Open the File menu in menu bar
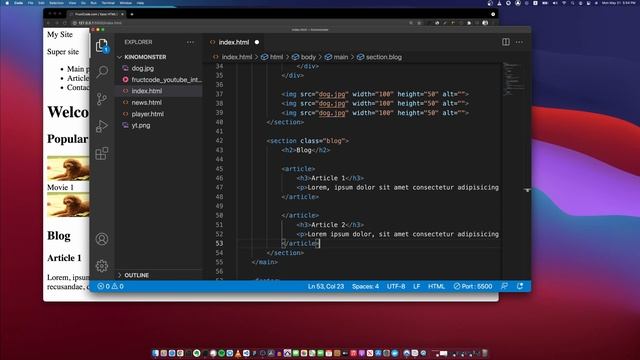The width and height of the screenshot is (640, 360). point(31,3)
